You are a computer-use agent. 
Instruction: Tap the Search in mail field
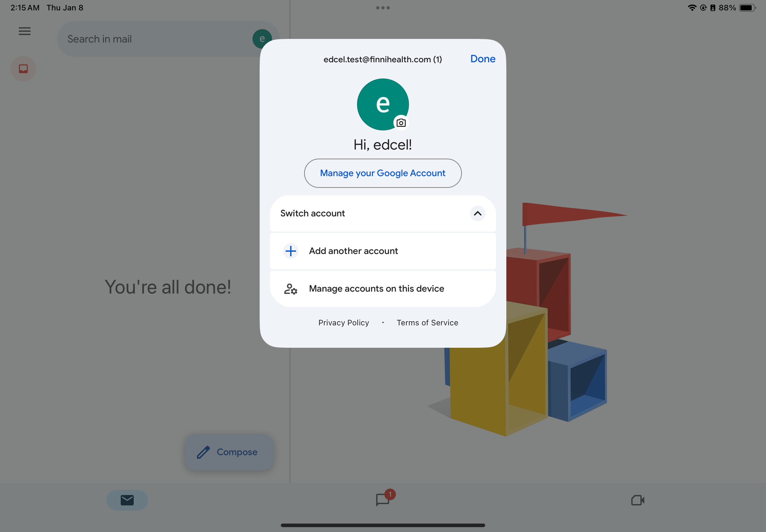[168, 39]
